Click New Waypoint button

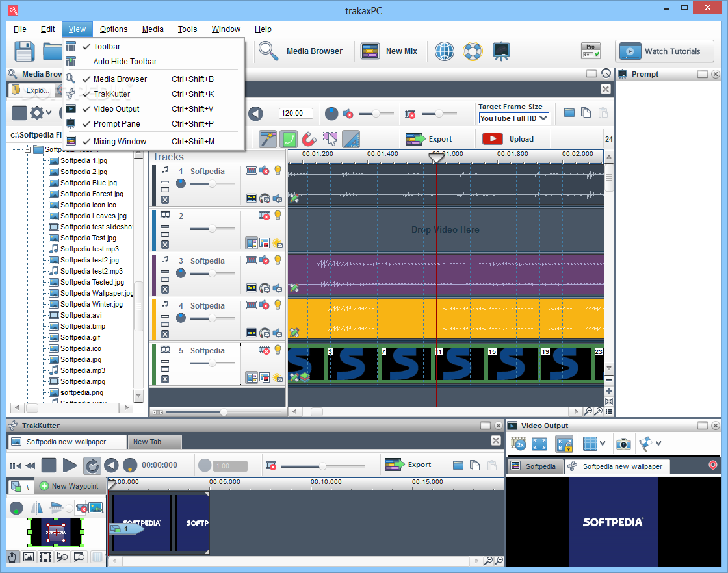click(69, 486)
